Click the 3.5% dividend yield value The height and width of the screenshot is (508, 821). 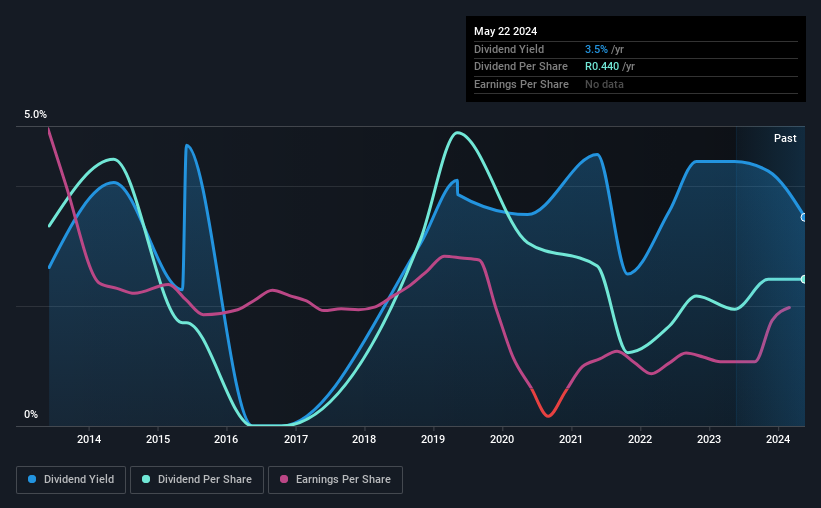596,49
